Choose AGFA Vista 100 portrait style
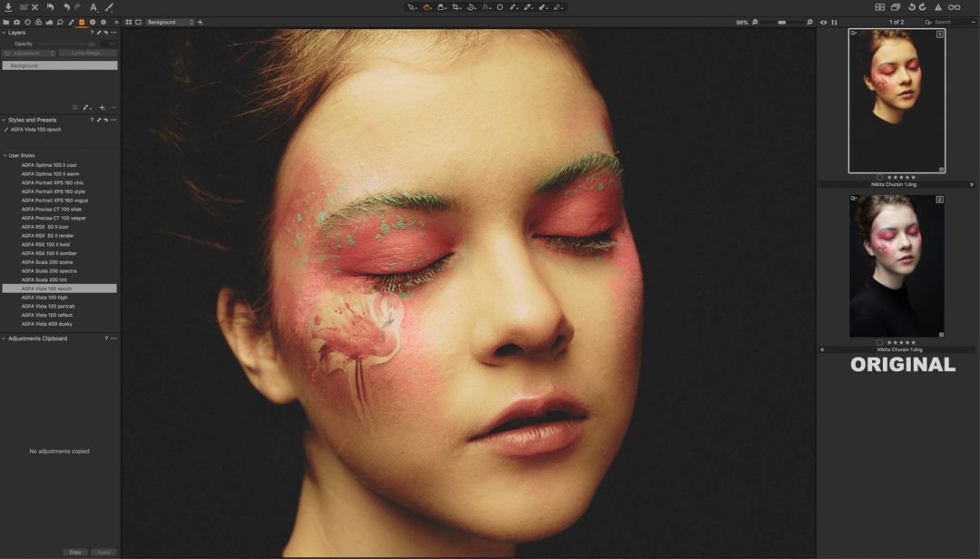This screenshot has width=980, height=559. [x=46, y=306]
